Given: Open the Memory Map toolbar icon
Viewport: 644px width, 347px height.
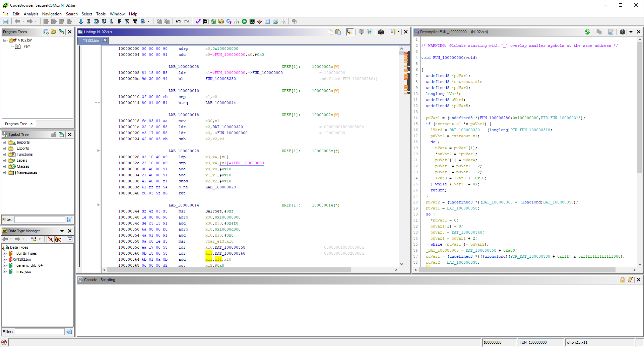Looking at the screenshot, I should (252, 21).
